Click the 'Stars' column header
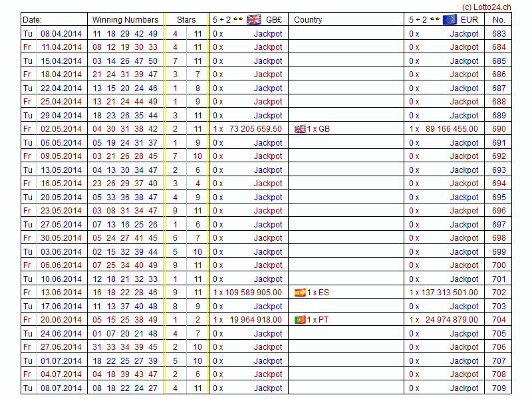 pos(186,20)
